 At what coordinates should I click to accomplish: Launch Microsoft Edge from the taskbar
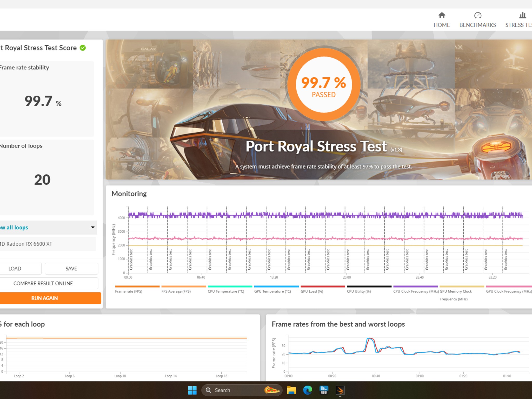308,390
